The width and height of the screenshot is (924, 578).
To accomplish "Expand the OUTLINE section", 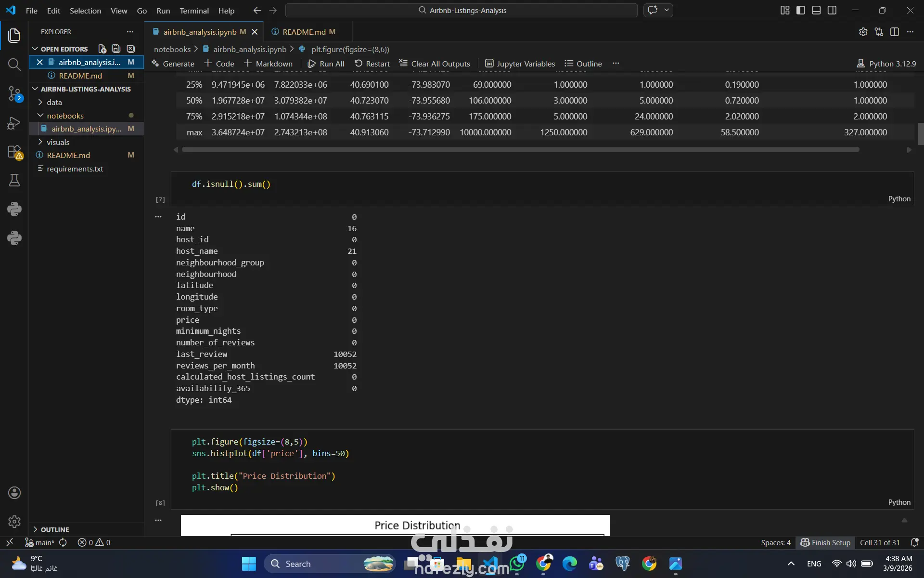I will 54,529.
